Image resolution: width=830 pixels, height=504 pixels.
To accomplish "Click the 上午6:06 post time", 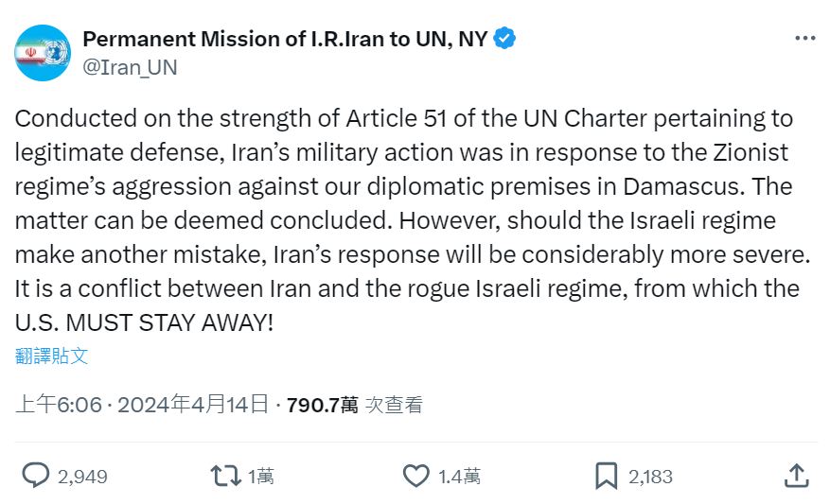I will [59, 405].
